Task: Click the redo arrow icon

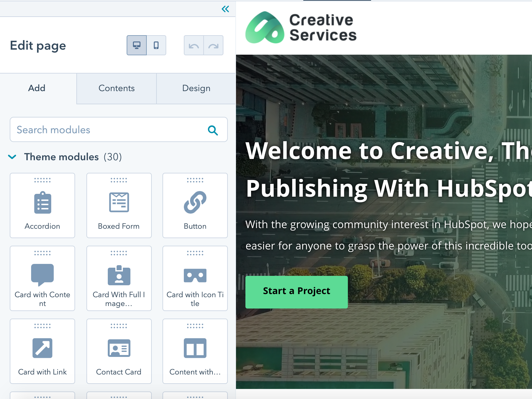Action: pyautogui.click(x=214, y=45)
